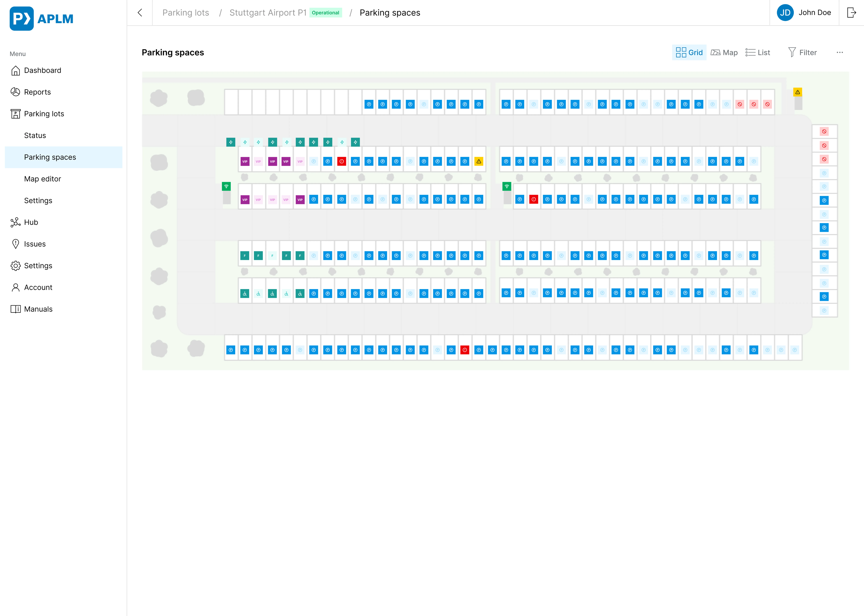Open Dashboard from the sidebar

tap(42, 70)
